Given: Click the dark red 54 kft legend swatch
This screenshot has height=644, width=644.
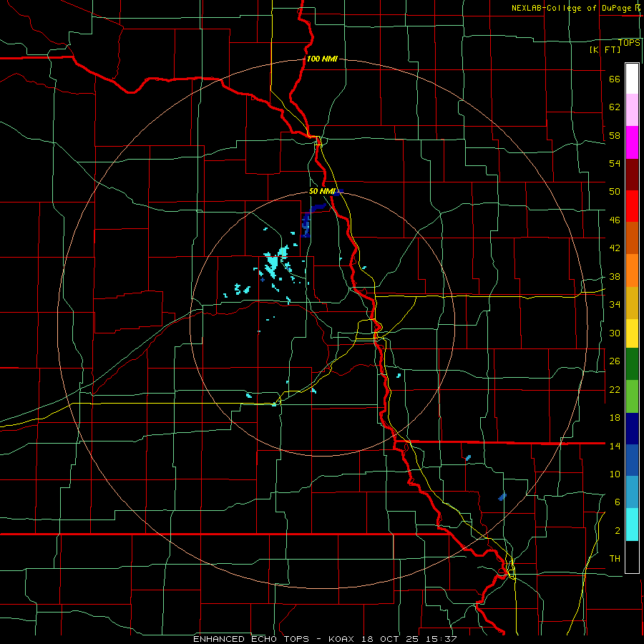Looking at the screenshot, I should pos(632,175).
